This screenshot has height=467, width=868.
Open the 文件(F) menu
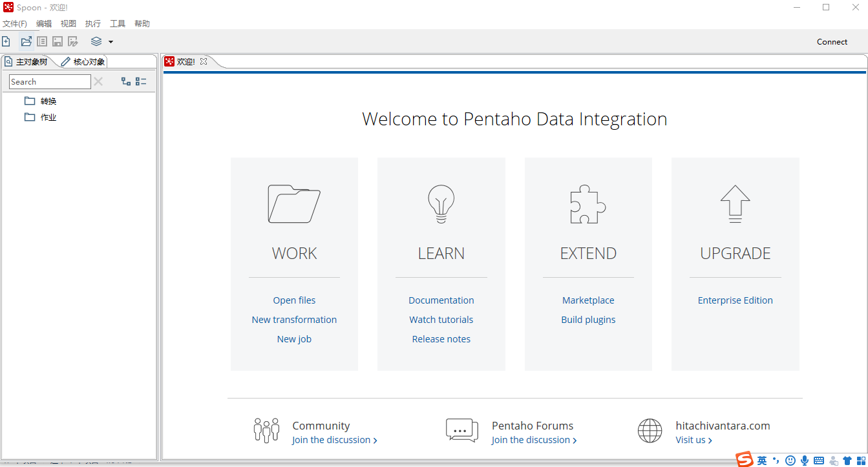click(x=15, y=24)
